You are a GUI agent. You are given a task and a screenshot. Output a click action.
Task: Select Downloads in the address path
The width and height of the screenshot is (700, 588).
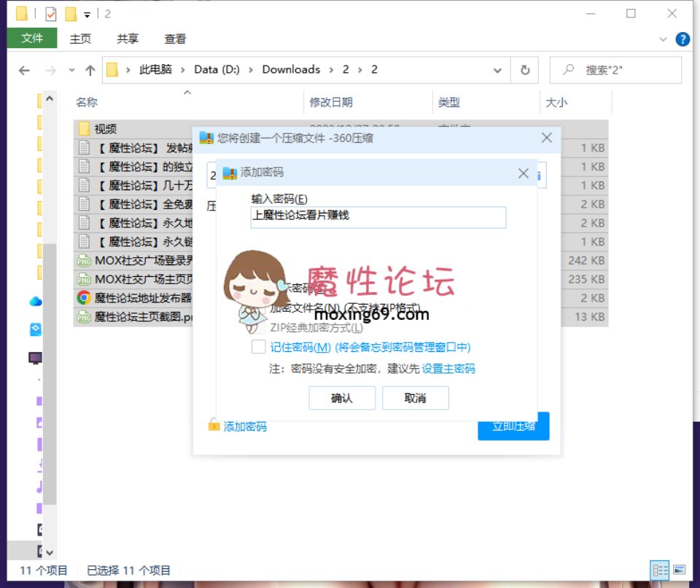tap(291, 70)
